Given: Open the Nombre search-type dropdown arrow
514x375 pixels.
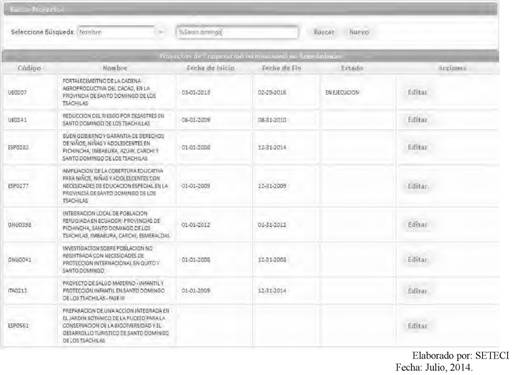Looking at the screenshot, I should 161,32.
